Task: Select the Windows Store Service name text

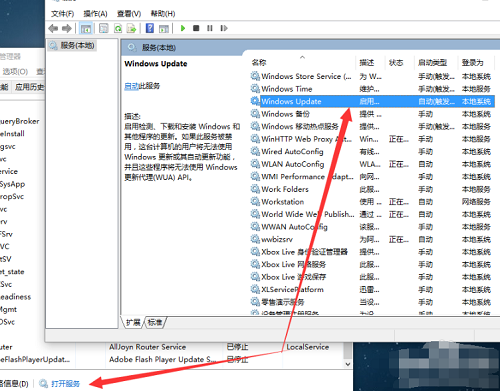Action: pos(306,76)
